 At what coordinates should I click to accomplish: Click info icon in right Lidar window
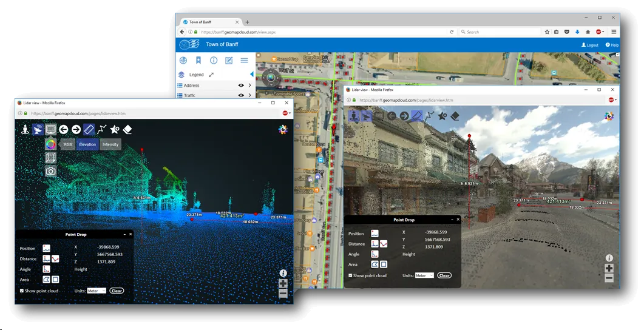tap(609, 258)
